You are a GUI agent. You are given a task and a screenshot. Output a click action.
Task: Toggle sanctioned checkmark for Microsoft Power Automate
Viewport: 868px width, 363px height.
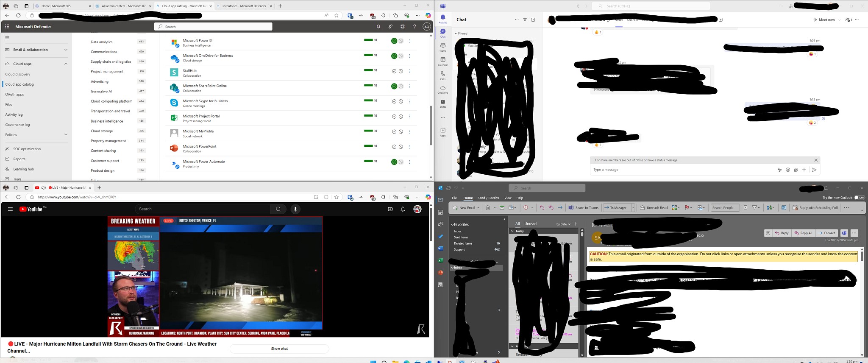coord(394,162)
